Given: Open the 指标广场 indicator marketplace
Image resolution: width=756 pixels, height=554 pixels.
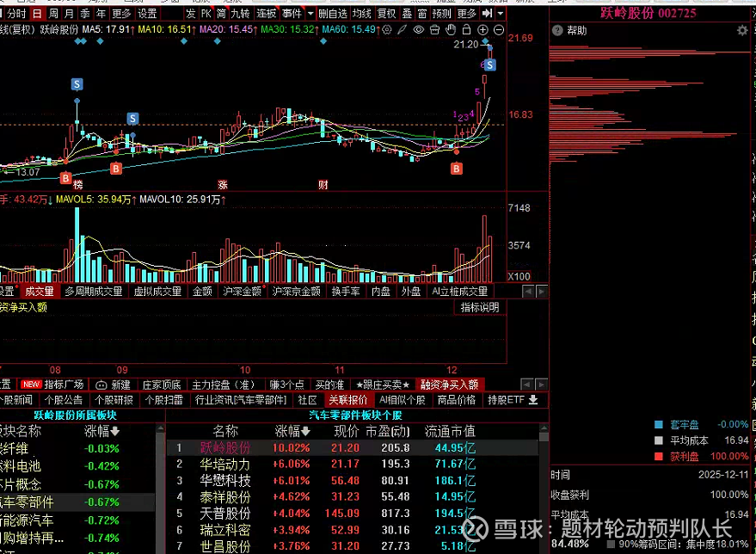Looking at the screenshot, I should coord(65,385).
